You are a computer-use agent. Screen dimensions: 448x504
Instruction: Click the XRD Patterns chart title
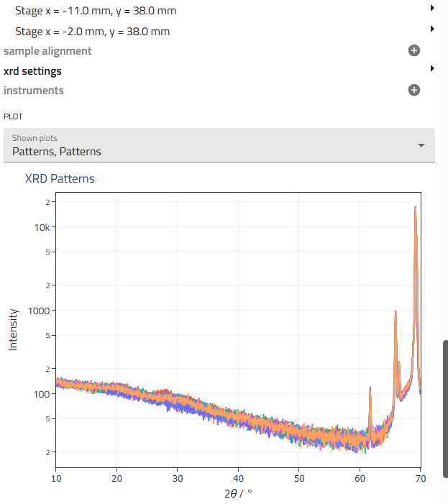pos(60,178)
